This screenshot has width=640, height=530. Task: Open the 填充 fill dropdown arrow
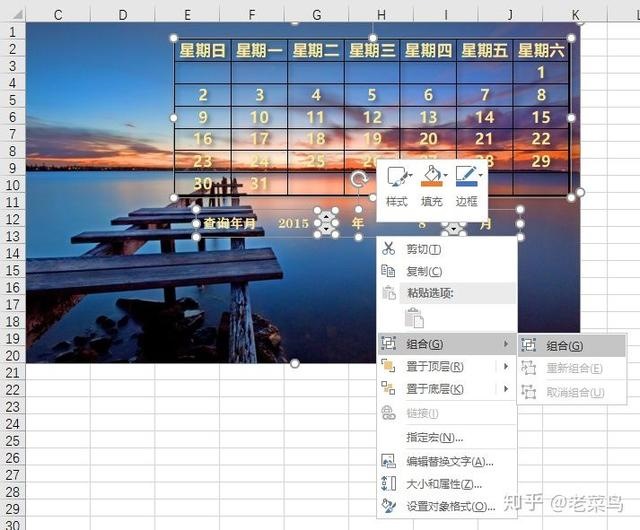pos(445,175)
